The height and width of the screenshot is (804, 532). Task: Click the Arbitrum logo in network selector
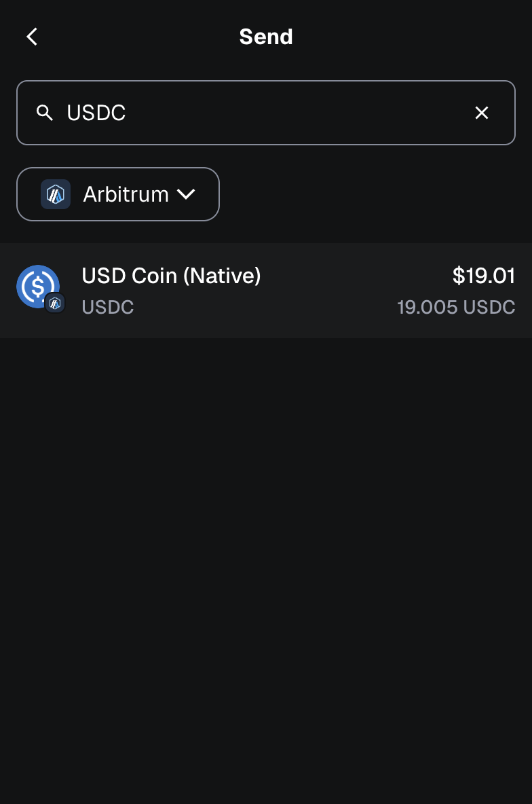(x=56, y=194)
